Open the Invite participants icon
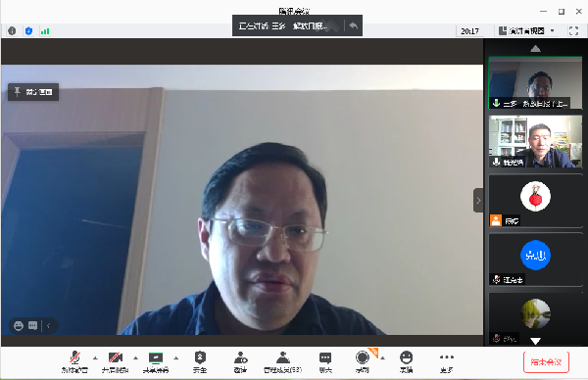The image size is (588, 380). pyautogui.click(x=240, y=361)
